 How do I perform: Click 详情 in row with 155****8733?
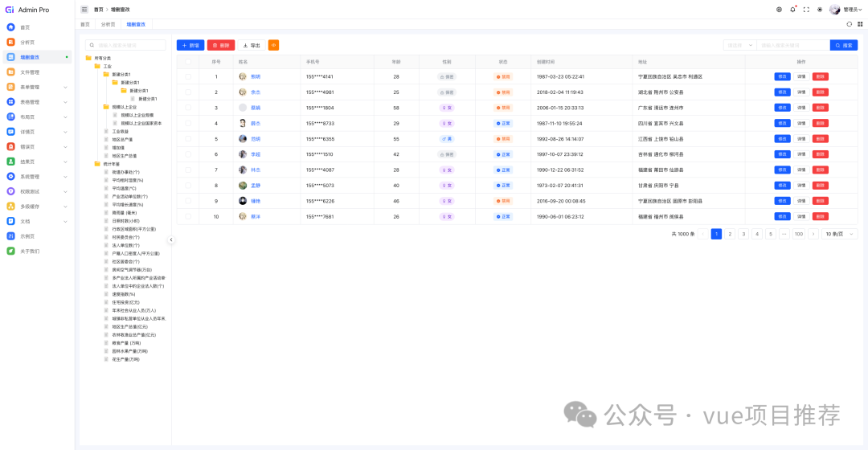(x=801, y=124)
